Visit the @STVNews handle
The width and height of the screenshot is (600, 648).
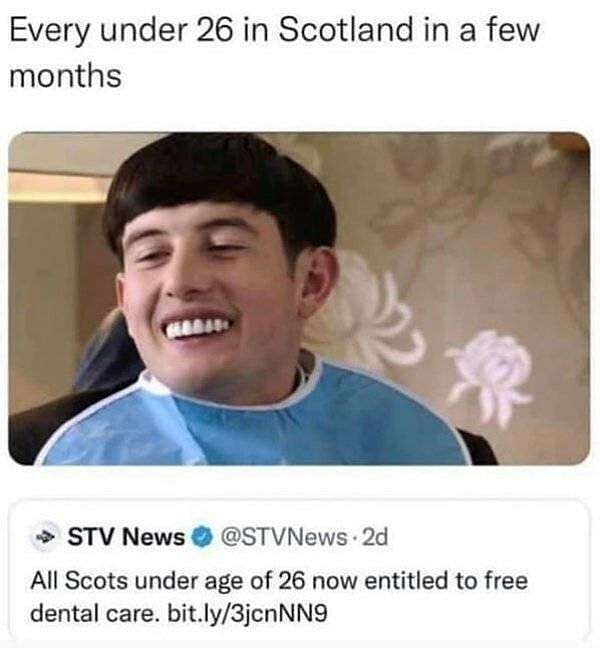point(284,537)
